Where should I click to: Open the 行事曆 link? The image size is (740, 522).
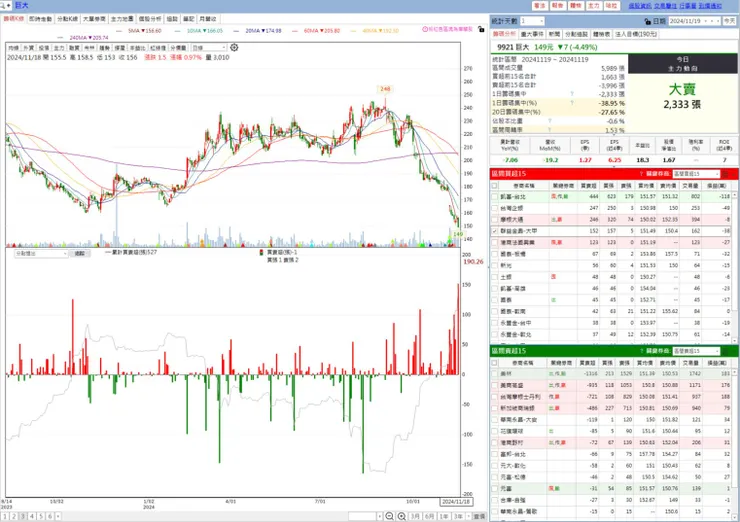688,6
